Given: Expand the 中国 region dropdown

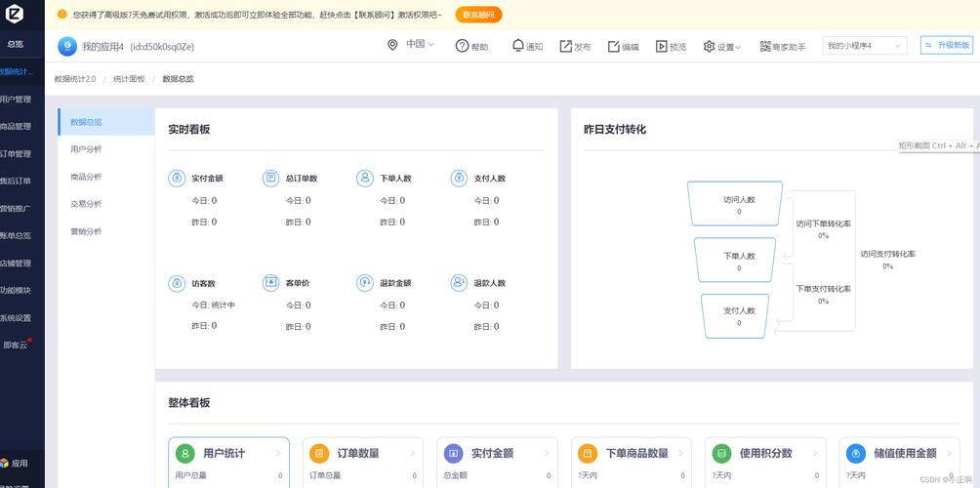Looking at the screenshot, I should click(x=411, y=45).
